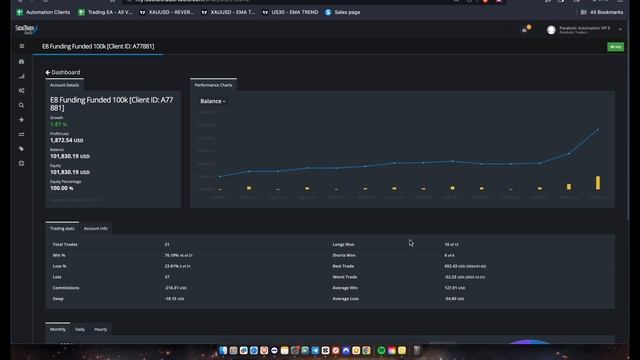Click the Shorts Won label
Screen dimensions: 640x360
[344, 256]
